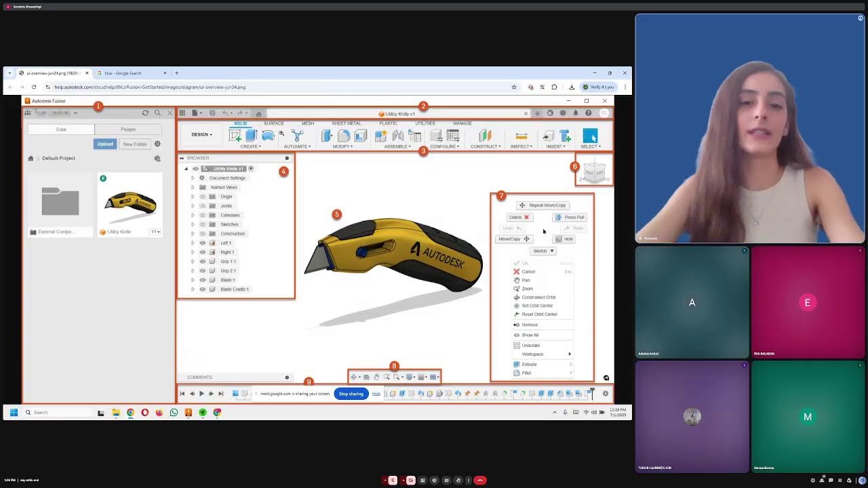Viewport: 868px width, 488px height.
Task: Click the New Component icon in Assemble
Action: [381, 136]
